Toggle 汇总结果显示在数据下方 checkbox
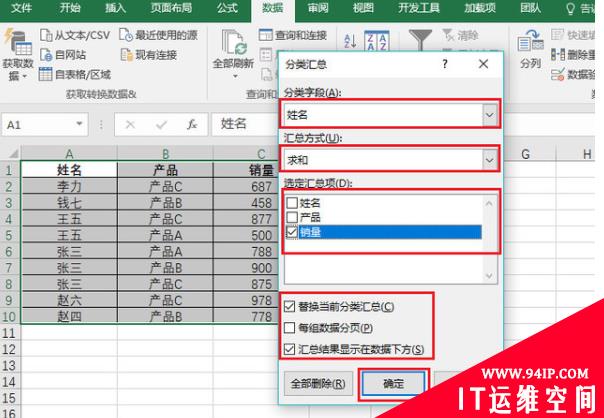The height and width of the screenshot is (418, 604). (x=289, y=349)
